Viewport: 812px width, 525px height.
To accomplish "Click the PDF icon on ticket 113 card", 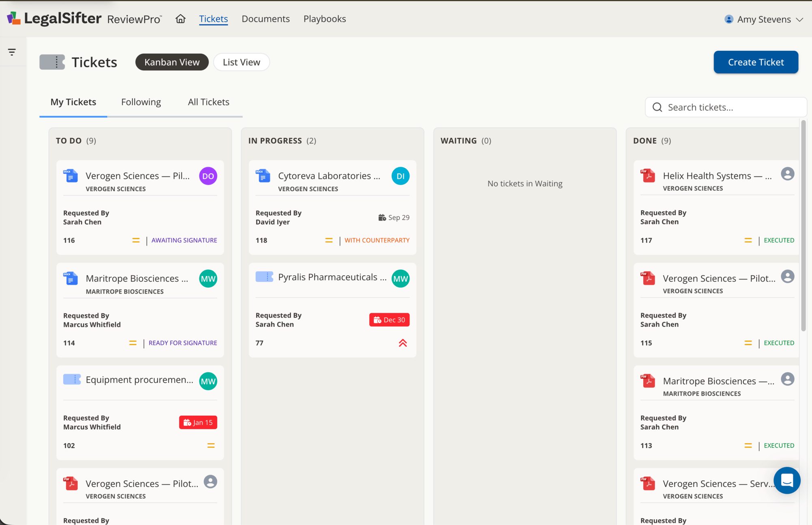I will coord(648,381).
